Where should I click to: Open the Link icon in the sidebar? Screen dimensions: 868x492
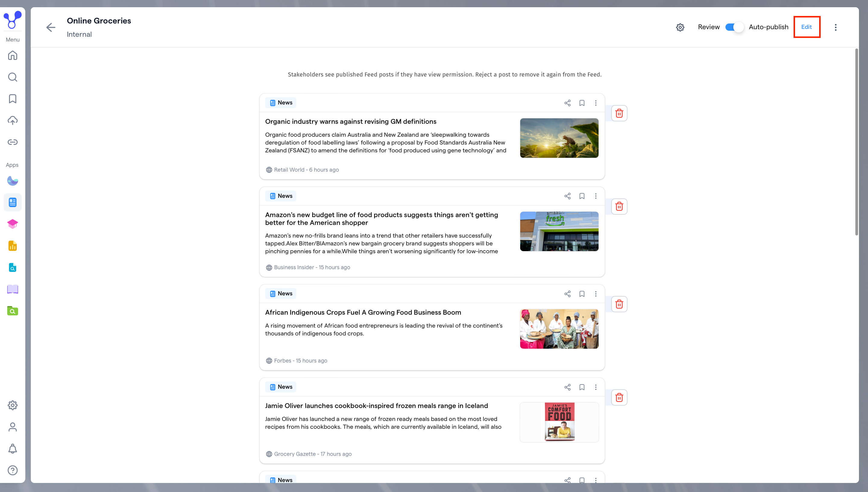(x=13, y=142)
